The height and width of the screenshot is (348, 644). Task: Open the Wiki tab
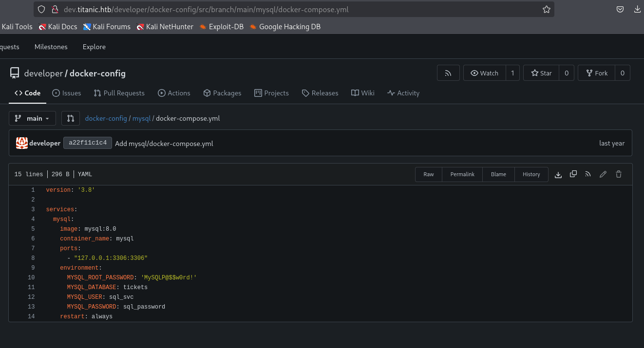pyautogui.click(x=363, y=93)
